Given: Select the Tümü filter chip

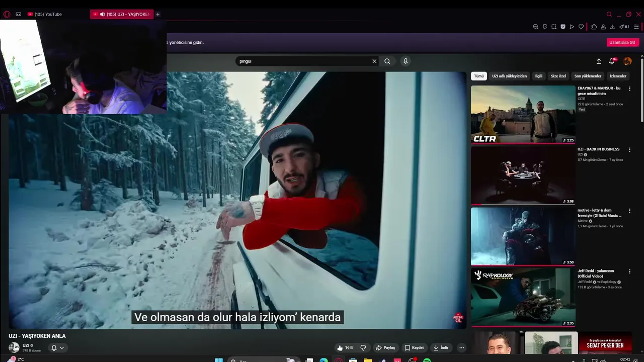Looking at the screenshot, I should coord(478,76).
